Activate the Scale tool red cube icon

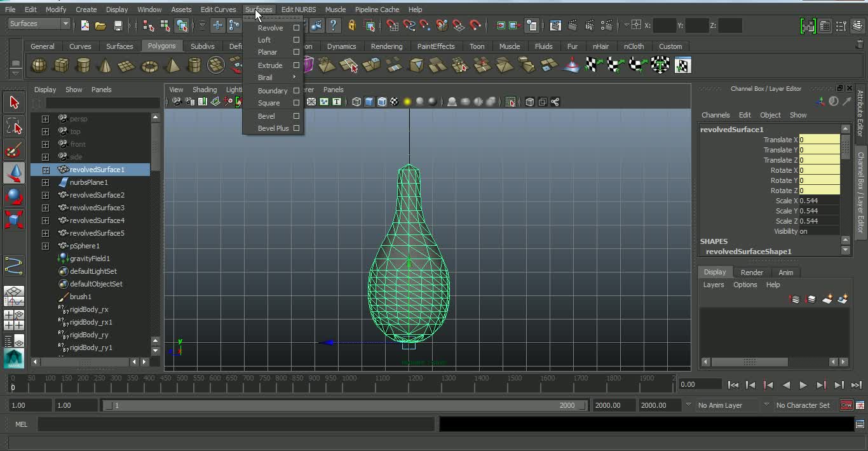pyautogui.click(x=14, y=220)
